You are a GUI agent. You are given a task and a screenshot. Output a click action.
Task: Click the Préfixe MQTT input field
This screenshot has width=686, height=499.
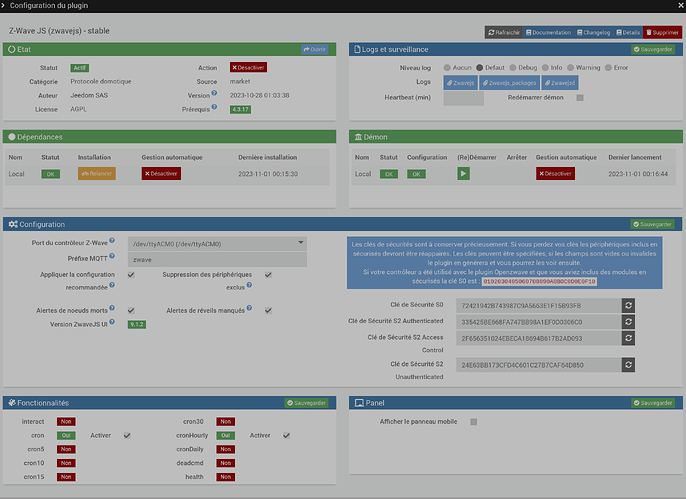217,259
